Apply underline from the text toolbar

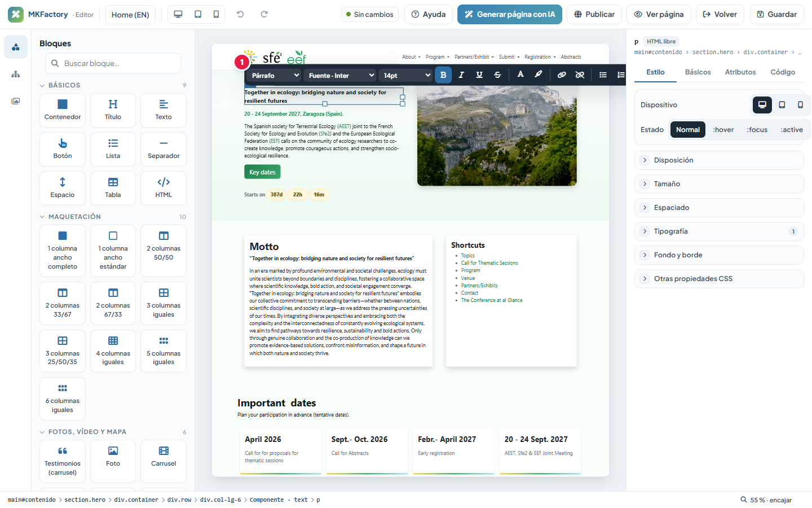click(x=479, y=75)
